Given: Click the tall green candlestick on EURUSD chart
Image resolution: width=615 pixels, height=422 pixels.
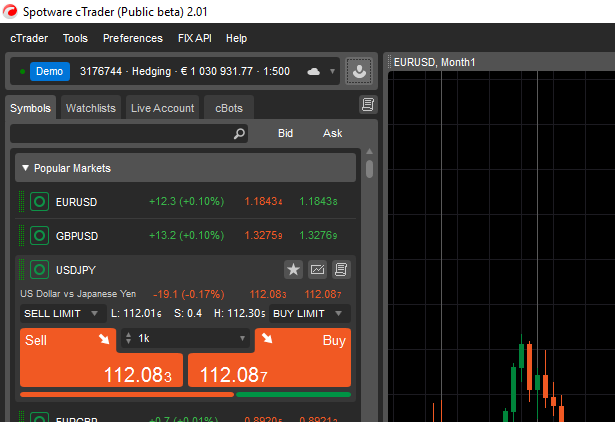Looking at the screenshot, I should coord(513,388).
